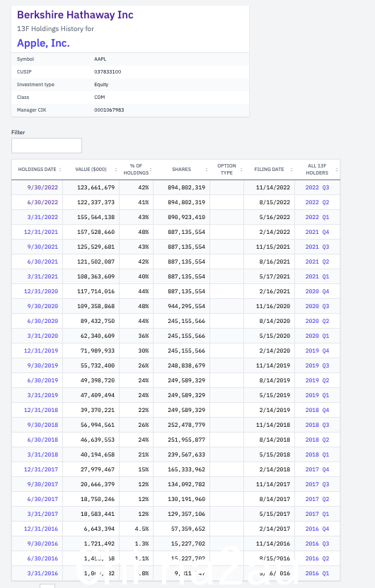375x588 pixels.
Task: Open holdings date 12/31/2016
Action: 41,529
